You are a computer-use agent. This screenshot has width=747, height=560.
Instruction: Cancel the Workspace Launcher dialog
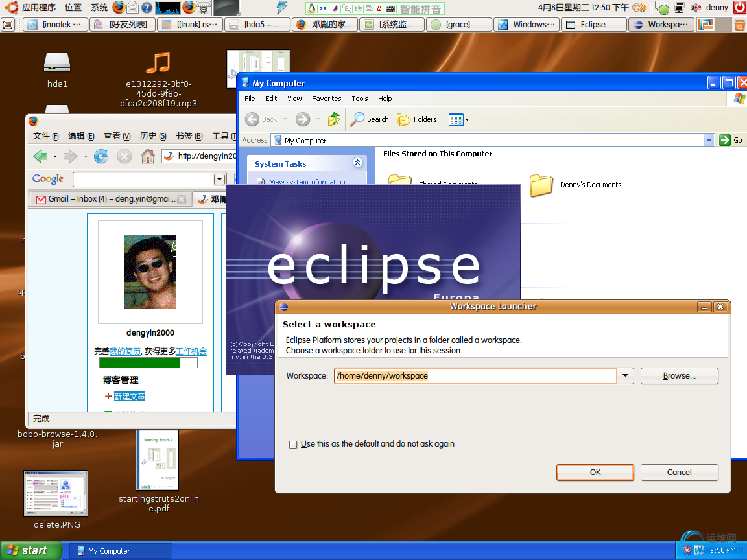tap(679, 472)
